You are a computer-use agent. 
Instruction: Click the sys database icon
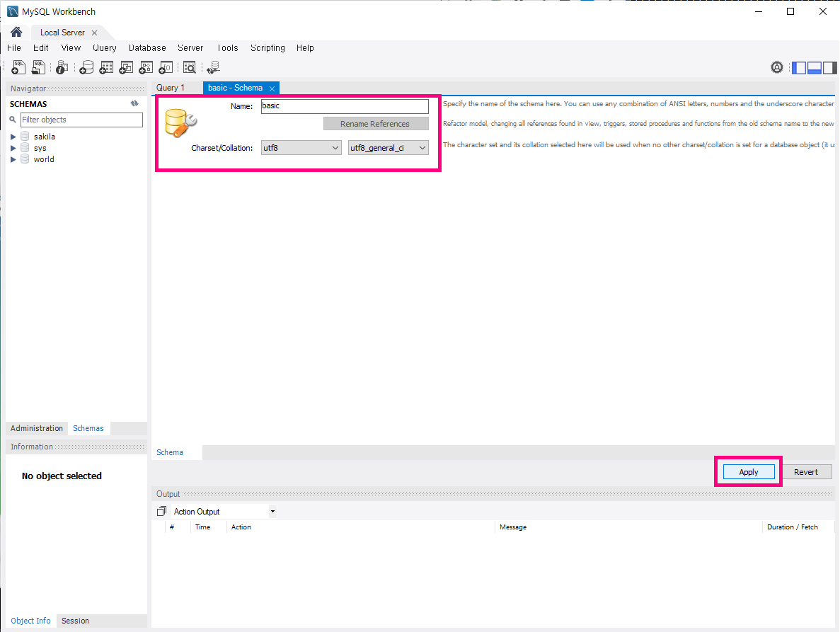[25, 147]
